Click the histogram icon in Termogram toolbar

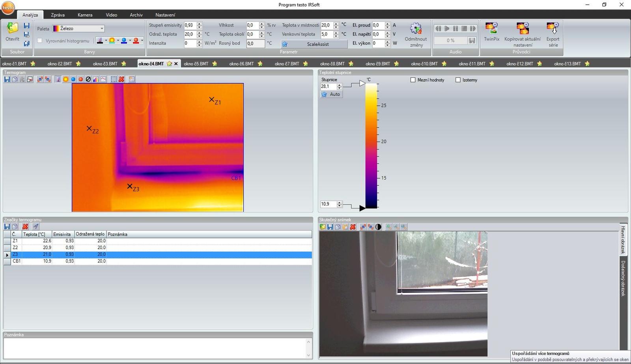pyautogui.click(x=96, y=79)
